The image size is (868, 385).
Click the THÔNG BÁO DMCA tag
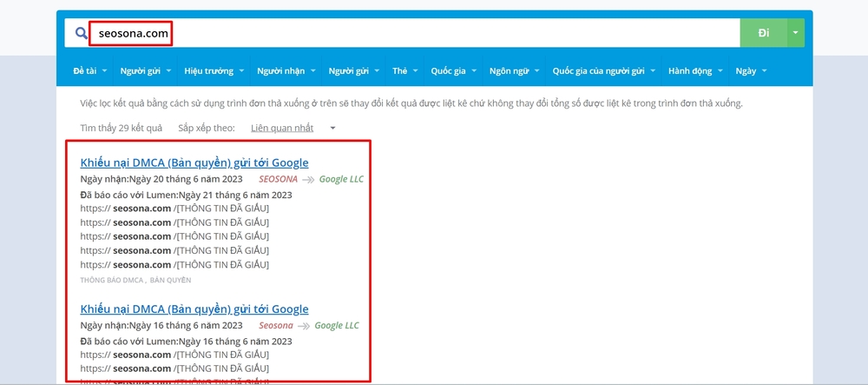112,281
